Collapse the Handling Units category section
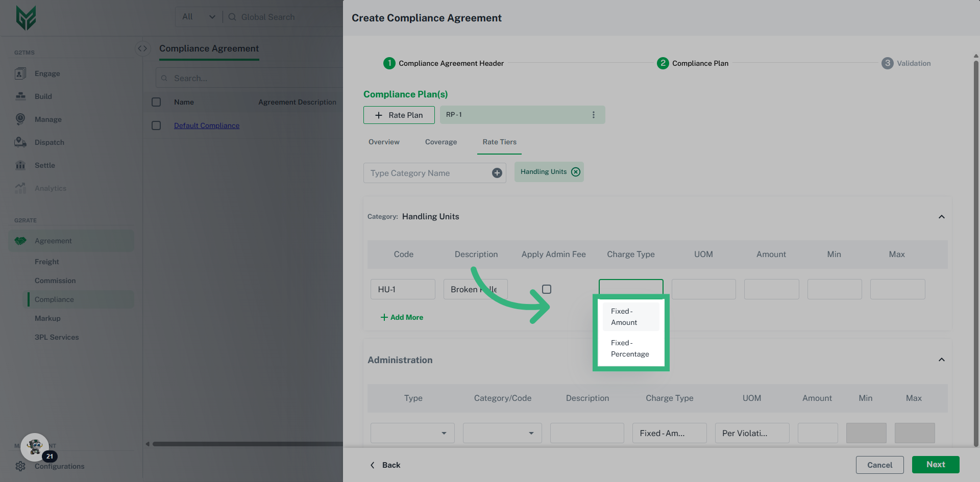 (942, 217)
